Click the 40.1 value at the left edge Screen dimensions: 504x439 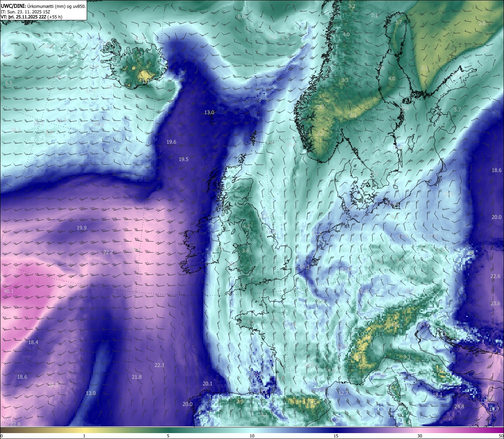coord(9,291)
